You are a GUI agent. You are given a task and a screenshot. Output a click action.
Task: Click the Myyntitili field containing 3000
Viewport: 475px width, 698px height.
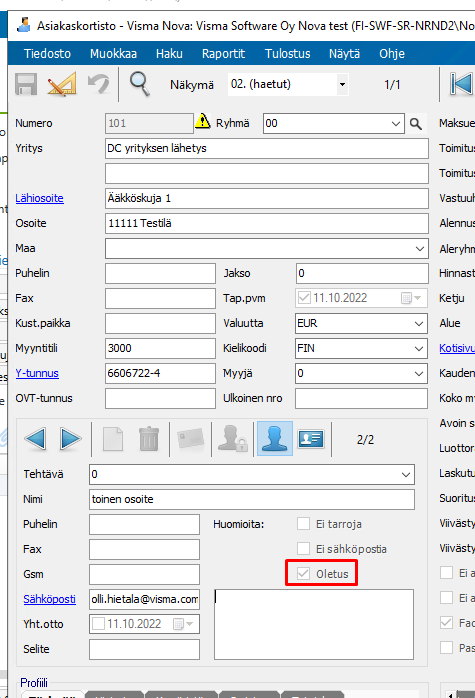(160, 348)
